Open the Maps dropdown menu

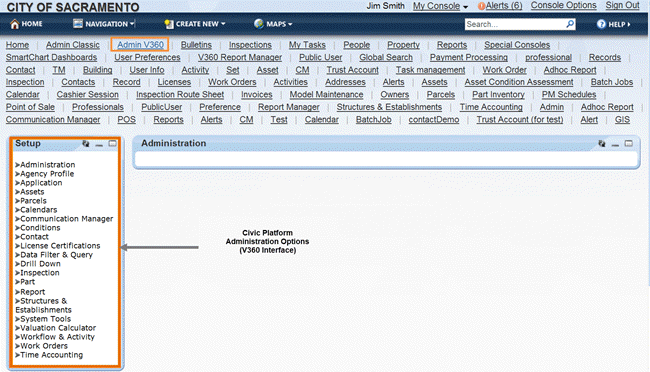(273, 24)
